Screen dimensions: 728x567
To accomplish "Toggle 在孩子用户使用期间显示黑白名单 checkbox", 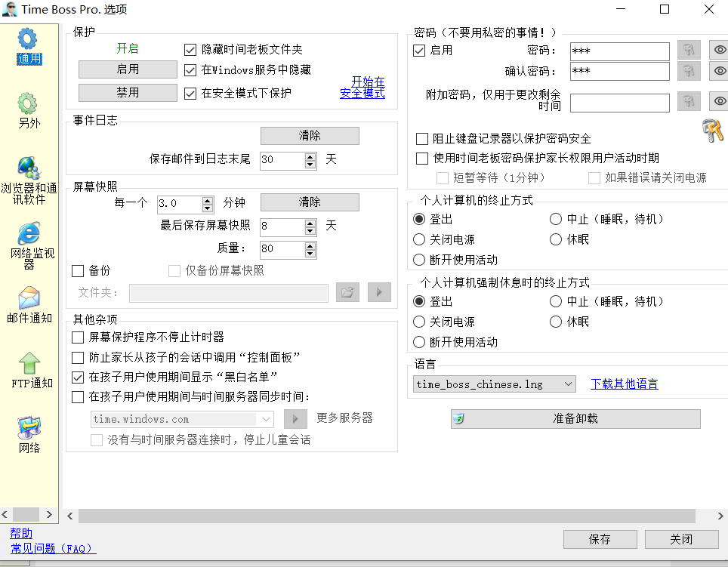I will pos(78,377).
